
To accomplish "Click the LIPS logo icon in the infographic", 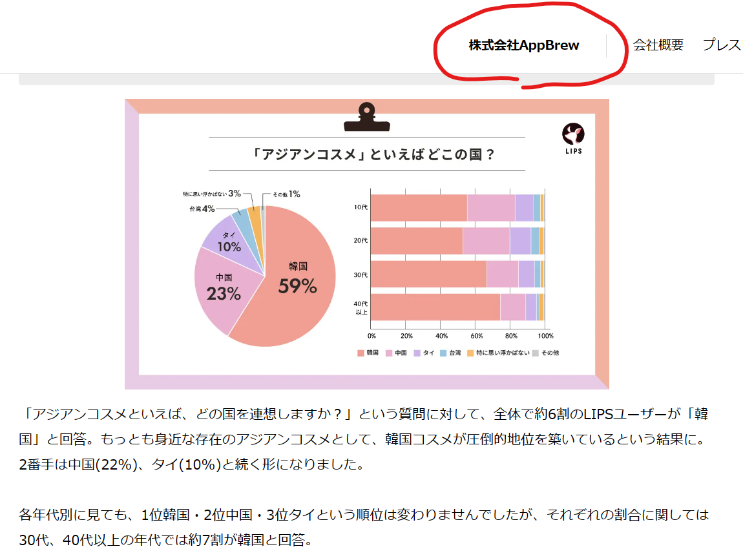I will (573, 134).
